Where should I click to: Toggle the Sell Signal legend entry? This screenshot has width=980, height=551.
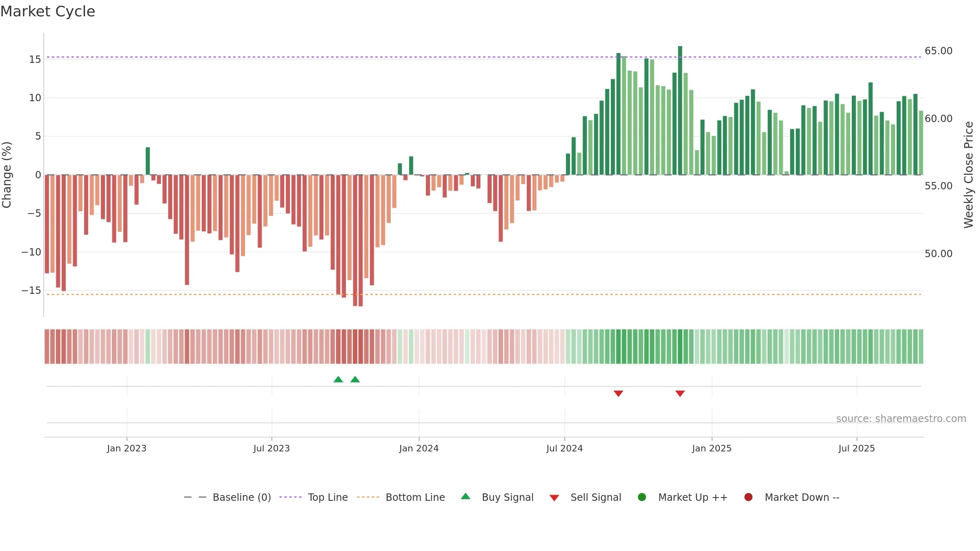[585, 497]
